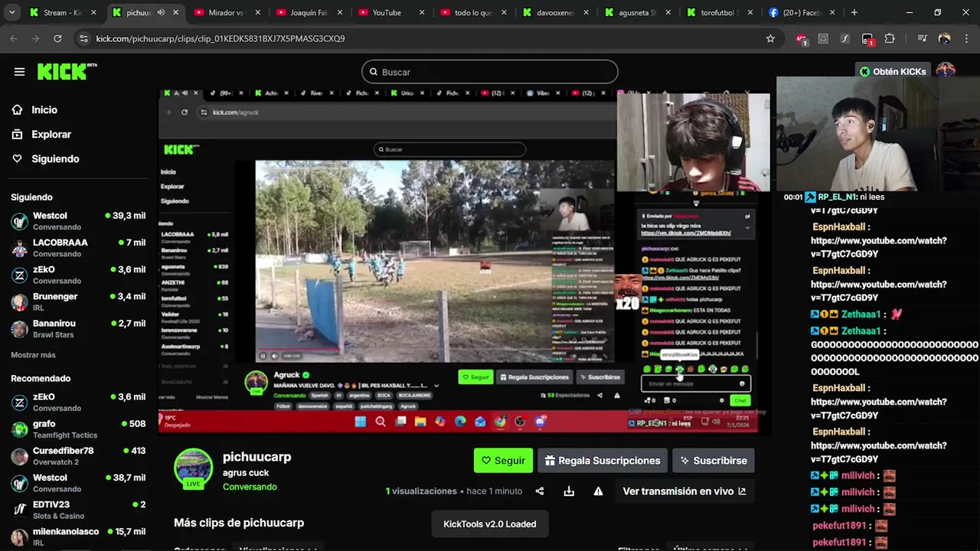The image size is (980, 551).
Task: Open recommended channel EDTIV23
Action: pos(77,510)
